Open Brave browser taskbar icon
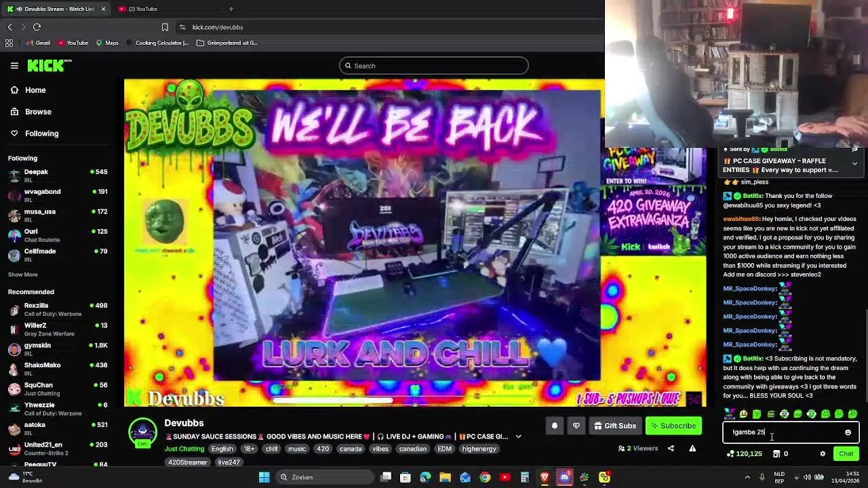 click(x=545, y=477)
